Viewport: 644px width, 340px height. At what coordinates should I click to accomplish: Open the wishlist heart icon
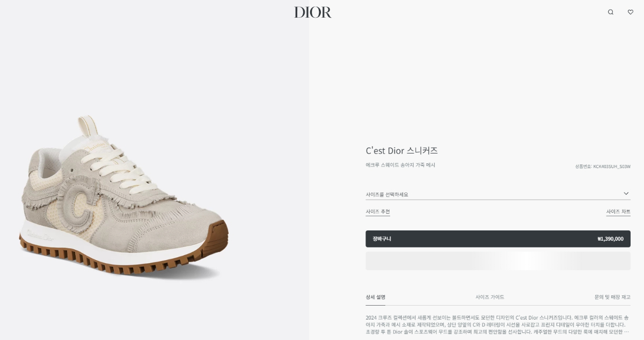click(631, 12)
